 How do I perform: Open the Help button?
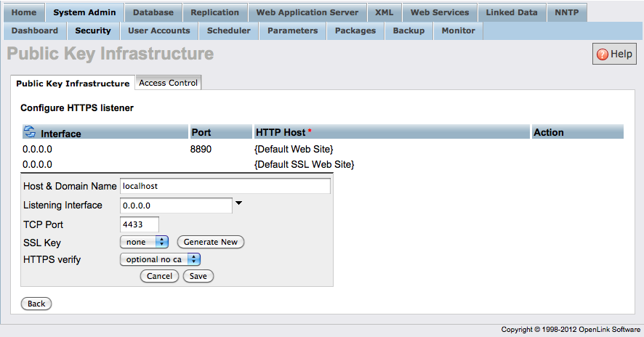coord(614,54)
